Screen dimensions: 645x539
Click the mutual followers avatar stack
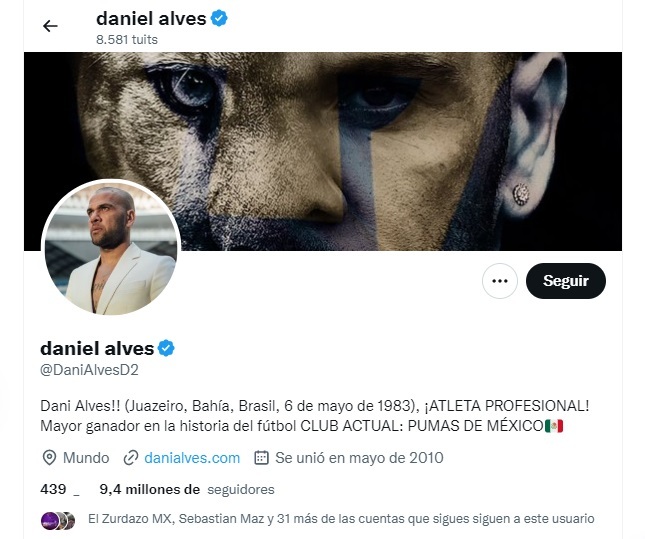58,520
